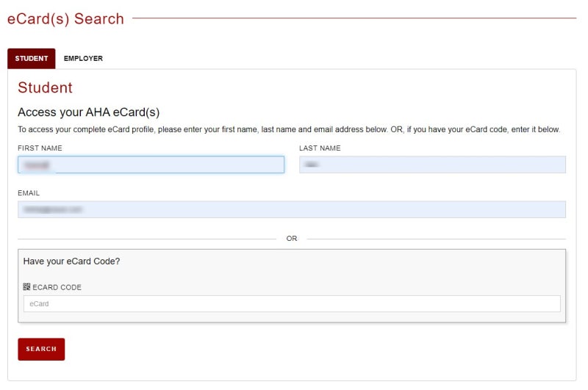This screenshot has width=588, height=390.
Task: Click the ECARD CODE label text
Action: (57, 287)
